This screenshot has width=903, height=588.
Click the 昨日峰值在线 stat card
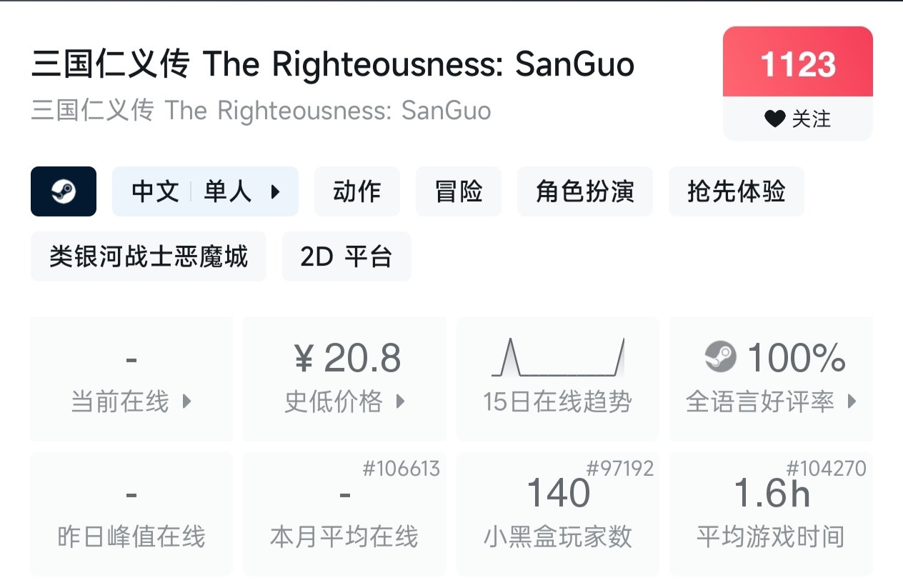(131, 513)
